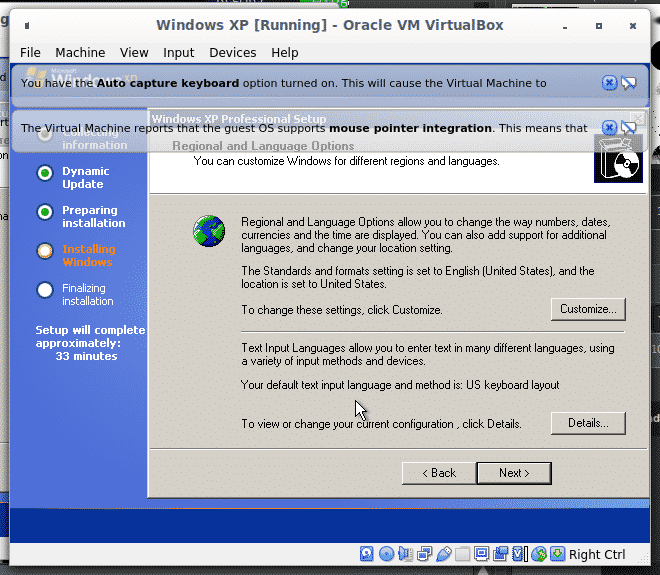Click the 'Setup will complete approximately' text
Viewport: 660px width, 575px height.
(x=90, y=336)
